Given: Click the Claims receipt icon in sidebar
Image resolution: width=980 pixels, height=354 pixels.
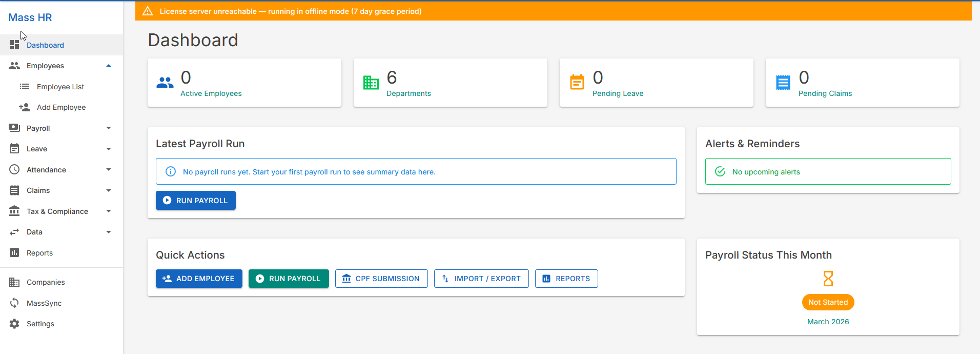Looking at the screenshot, I should point(14,190).
